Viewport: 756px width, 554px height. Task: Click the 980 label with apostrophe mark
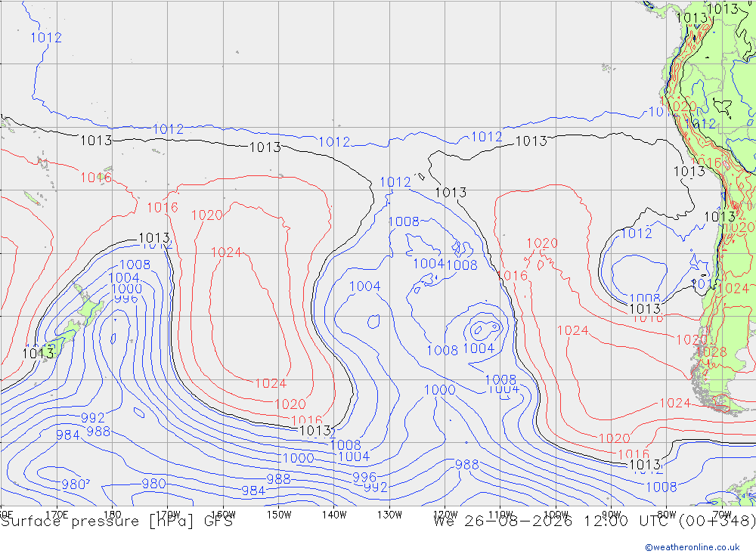tap(75, 484)
